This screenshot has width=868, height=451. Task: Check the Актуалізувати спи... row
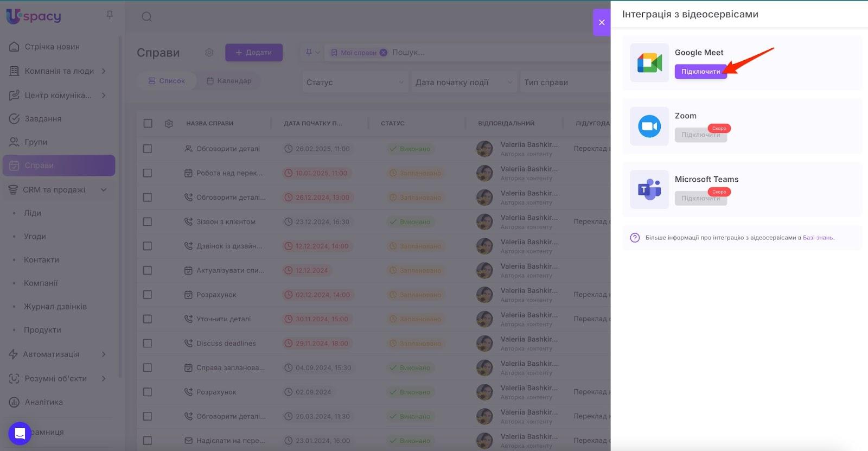[148, 270]
